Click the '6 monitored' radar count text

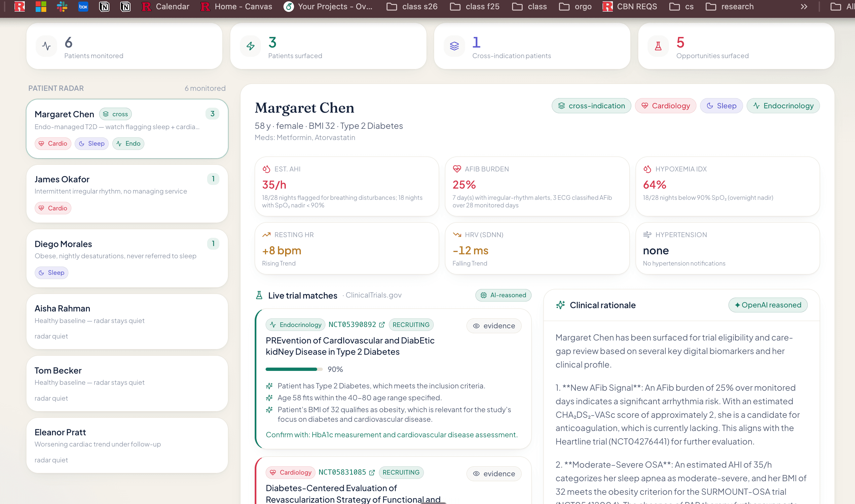205,88
